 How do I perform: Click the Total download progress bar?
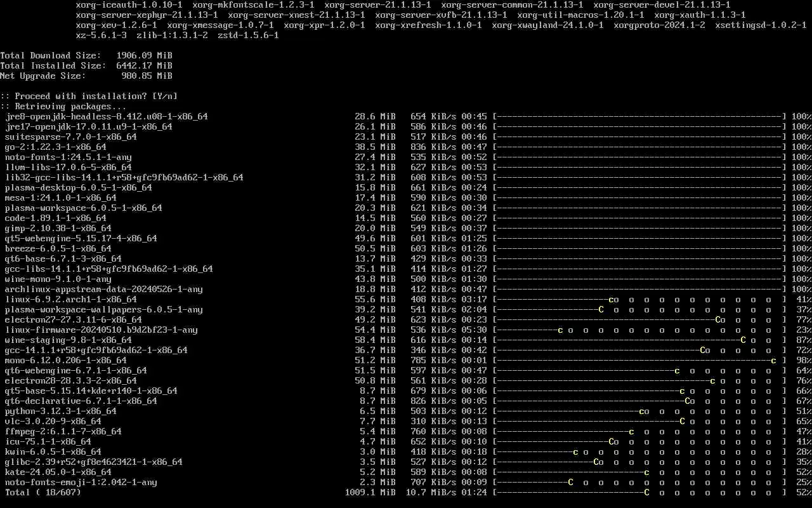[x=639, y=492]
